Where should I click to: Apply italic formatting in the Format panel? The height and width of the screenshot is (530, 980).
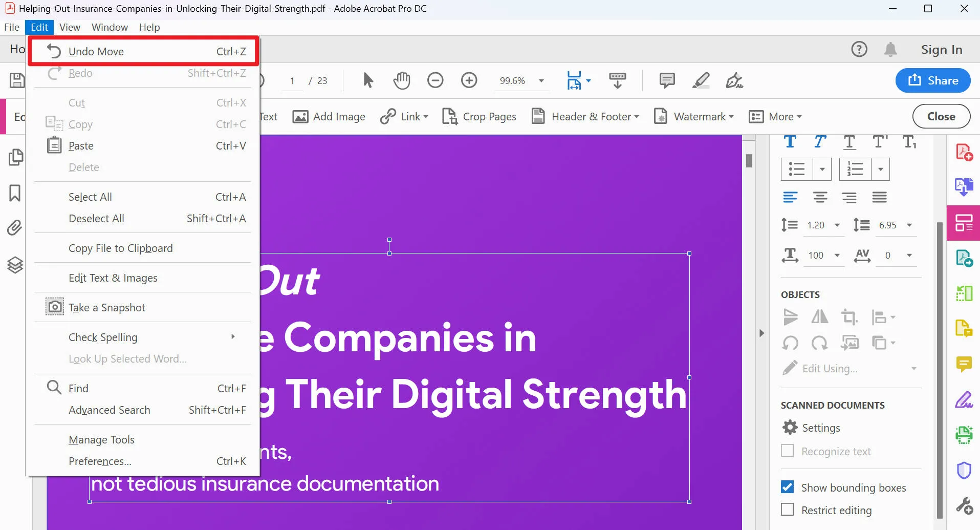820,142
